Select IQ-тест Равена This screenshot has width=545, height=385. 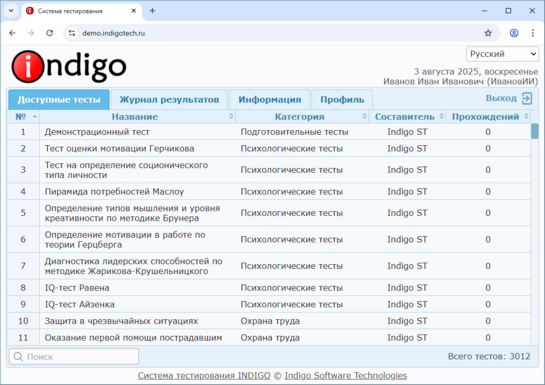pos(269,288)
